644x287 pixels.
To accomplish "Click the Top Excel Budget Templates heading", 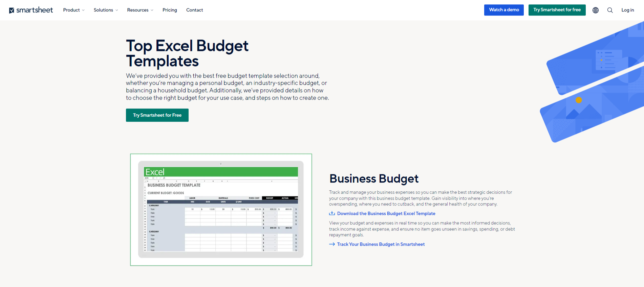I will point(187,53).
